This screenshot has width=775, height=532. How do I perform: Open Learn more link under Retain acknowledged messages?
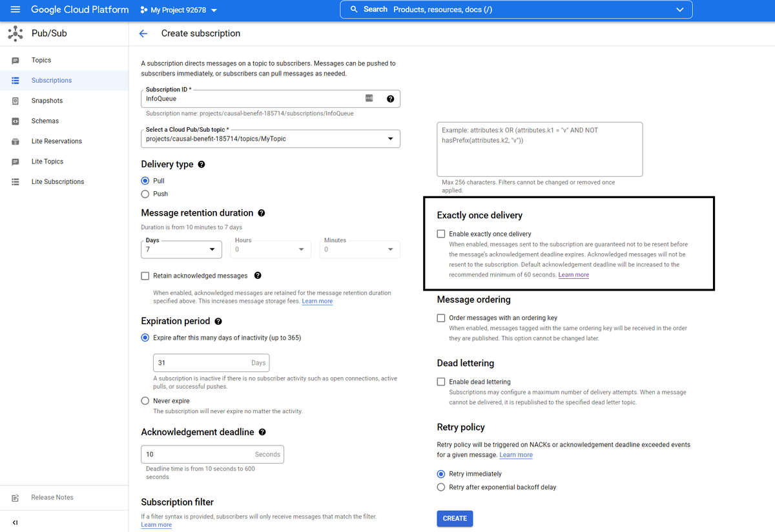point(317,302)
